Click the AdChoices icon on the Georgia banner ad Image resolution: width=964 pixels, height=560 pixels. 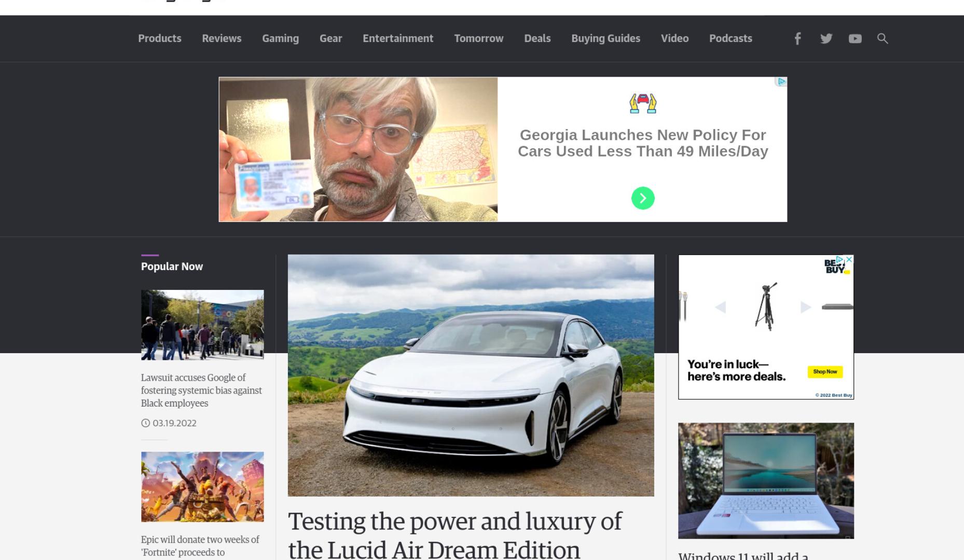(x=781, y=81)
